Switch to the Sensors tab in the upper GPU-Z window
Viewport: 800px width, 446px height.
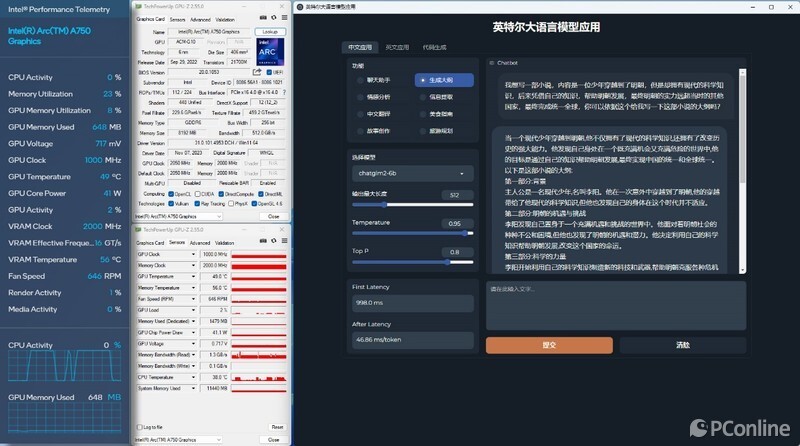[178, 19]
